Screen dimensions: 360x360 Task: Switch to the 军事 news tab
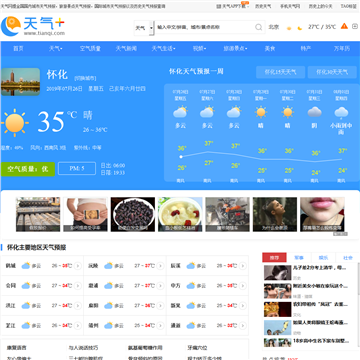coord(299,258)
